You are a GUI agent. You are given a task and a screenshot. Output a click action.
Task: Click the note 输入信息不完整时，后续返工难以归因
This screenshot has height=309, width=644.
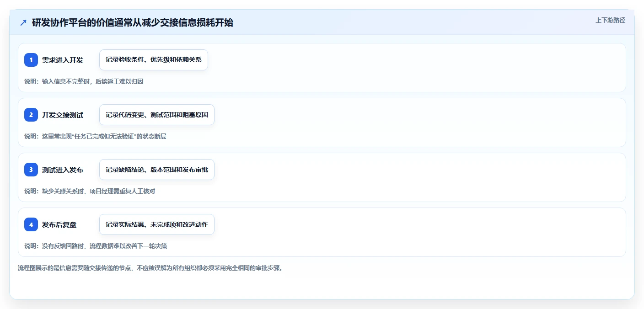click(x=84, y=81)
